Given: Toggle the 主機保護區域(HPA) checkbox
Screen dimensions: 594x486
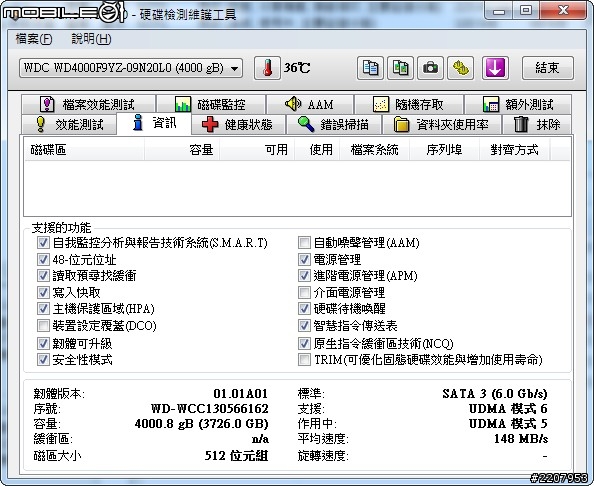Looking at the screenshot, I should click(x=43, y=308).
